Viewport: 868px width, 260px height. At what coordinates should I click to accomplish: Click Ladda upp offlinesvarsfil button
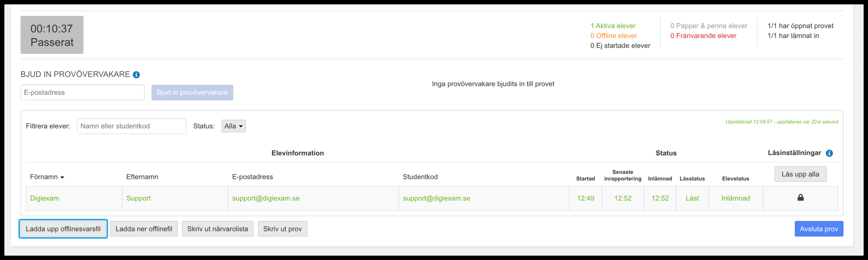(63, 229)
